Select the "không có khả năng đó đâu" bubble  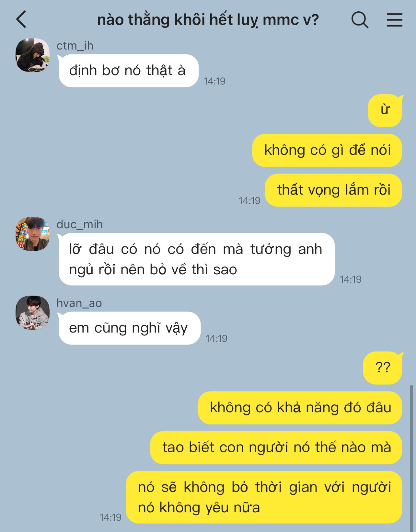point(300,408)
